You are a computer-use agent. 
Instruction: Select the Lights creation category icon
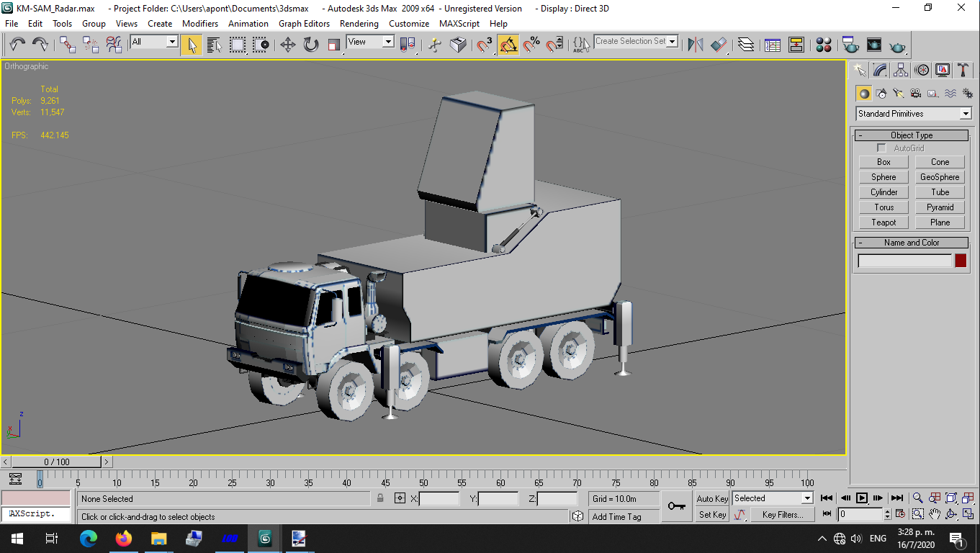tap(898, 94)
